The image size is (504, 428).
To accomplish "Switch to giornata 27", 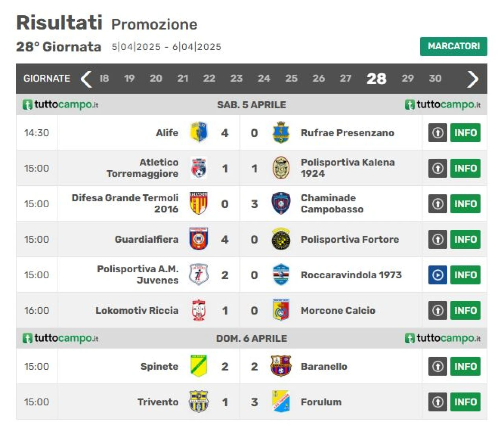I will click(346, 78).
